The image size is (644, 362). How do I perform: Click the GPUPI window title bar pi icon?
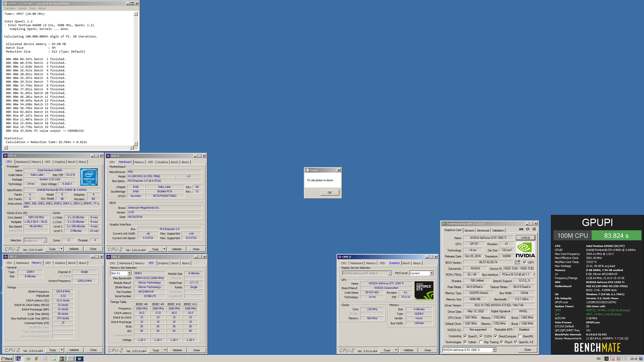pyautogui.click(x=5, y=3)
